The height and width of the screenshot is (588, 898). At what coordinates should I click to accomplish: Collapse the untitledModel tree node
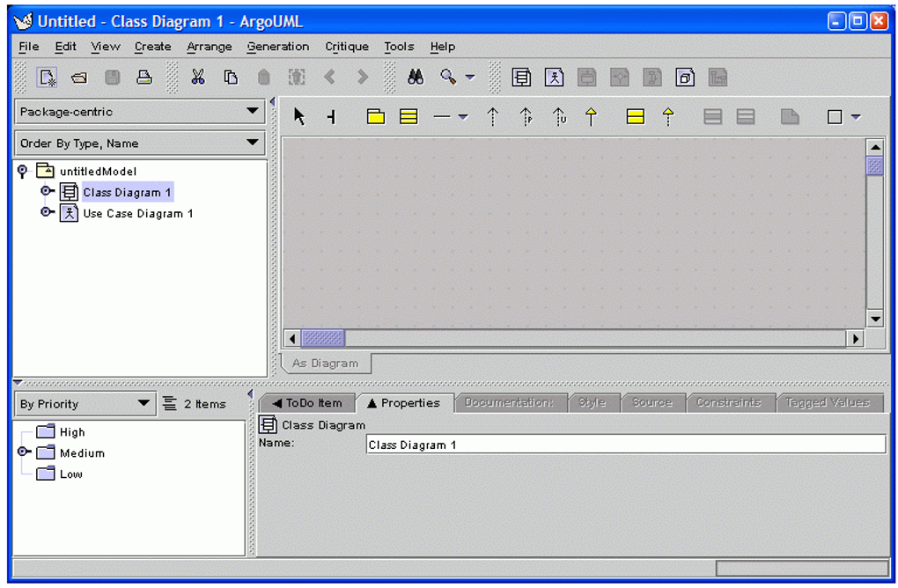(22, 171)
